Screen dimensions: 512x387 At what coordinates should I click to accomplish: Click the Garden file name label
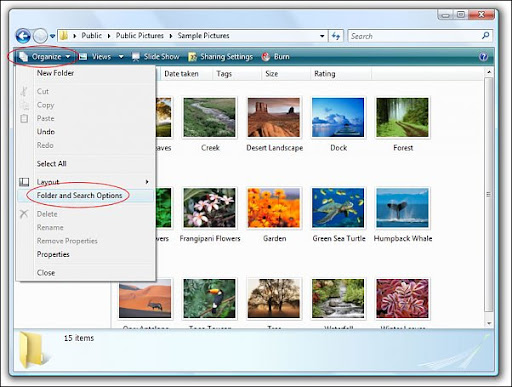(275, 239)
